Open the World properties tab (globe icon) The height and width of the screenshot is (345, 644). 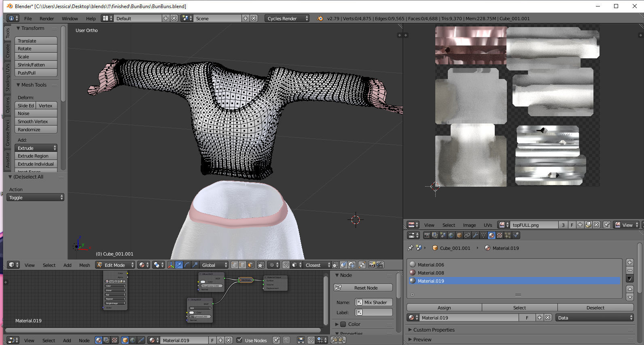pyautogui.click(x=451, y=235)
